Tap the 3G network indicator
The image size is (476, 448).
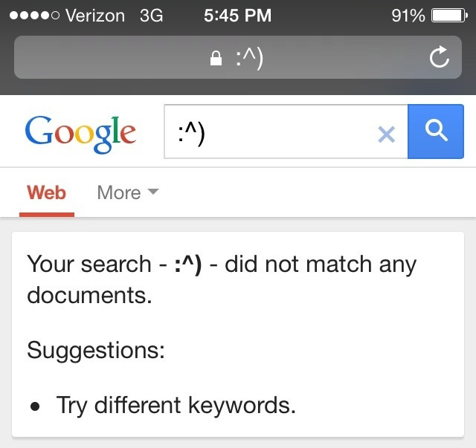pyautogui.click(x=151, y=15)
